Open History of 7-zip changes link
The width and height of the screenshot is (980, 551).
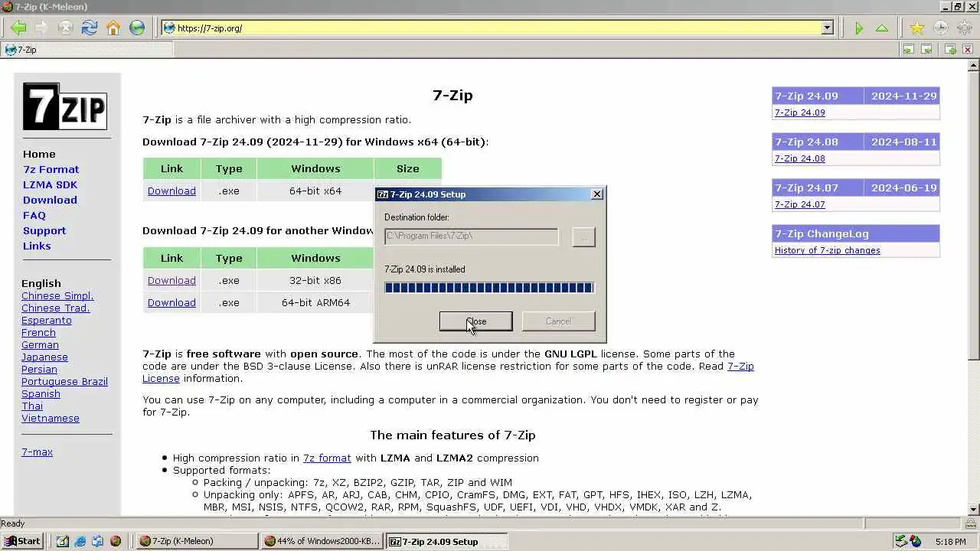click(827, 250)
